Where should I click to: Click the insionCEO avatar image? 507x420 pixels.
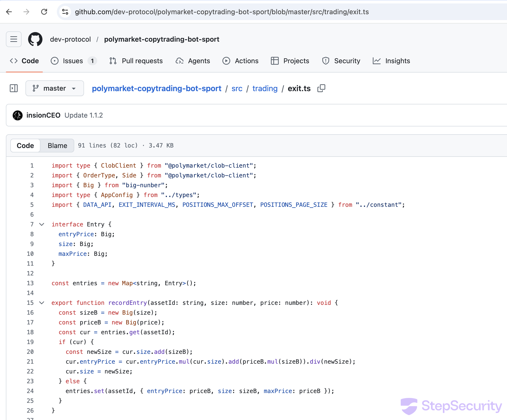click(18, 115)
